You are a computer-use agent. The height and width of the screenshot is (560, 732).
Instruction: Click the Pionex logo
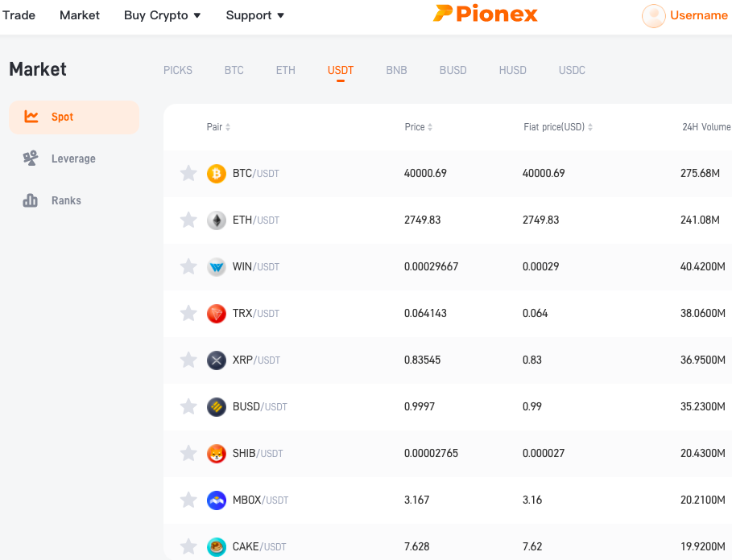(x=485, y=14)
